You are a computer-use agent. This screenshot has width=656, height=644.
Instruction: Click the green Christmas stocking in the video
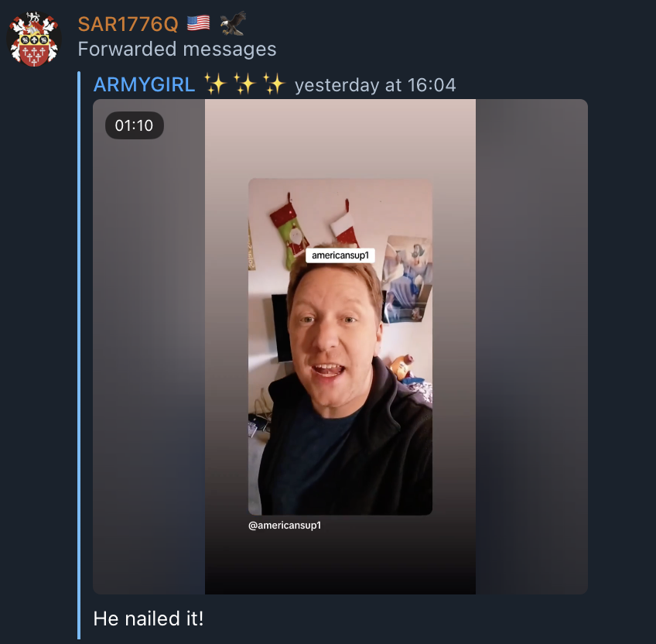pyautogui.click(x=289, y=232)
